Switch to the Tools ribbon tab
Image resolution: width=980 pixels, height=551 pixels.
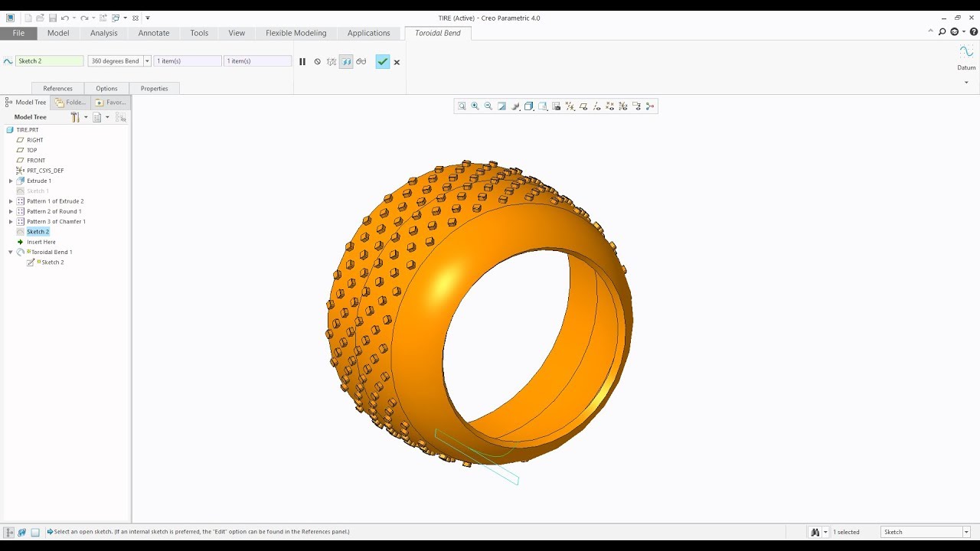(199, 33)
